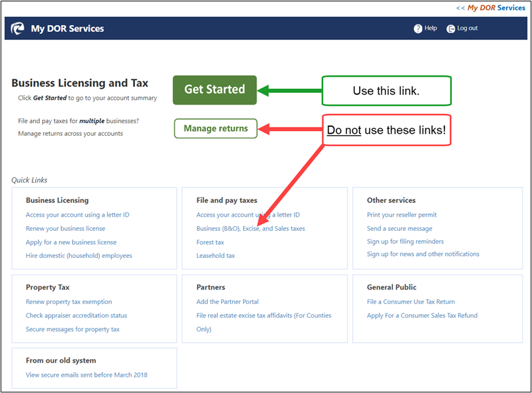Click 'File and pay taxes for multiple businesses?' text
Viewport: 532px width, 393px height.
point(79,121)
